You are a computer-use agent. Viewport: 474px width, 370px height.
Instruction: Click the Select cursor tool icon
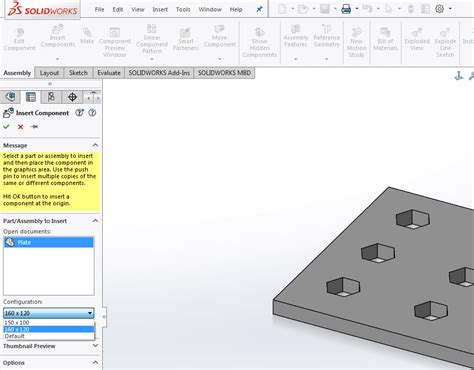389,9
